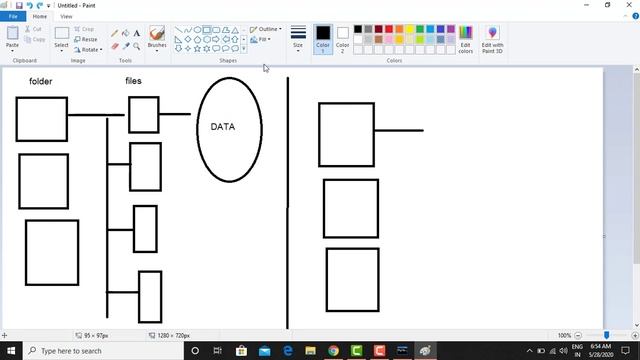The height and width of the screenshot is (360, 640).
Task: Click the Cut button
Action: click(x=33, y=29)
